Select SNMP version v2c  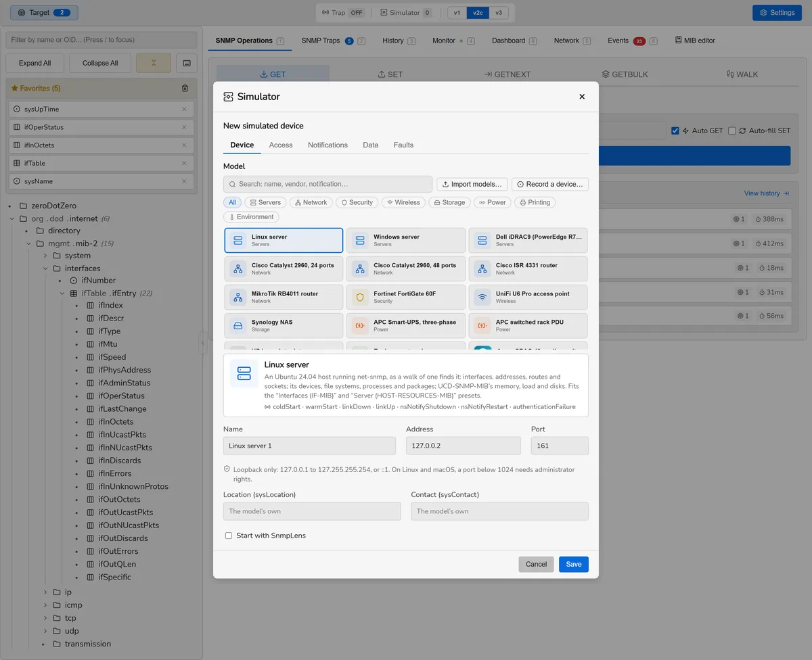coord(478,13)
